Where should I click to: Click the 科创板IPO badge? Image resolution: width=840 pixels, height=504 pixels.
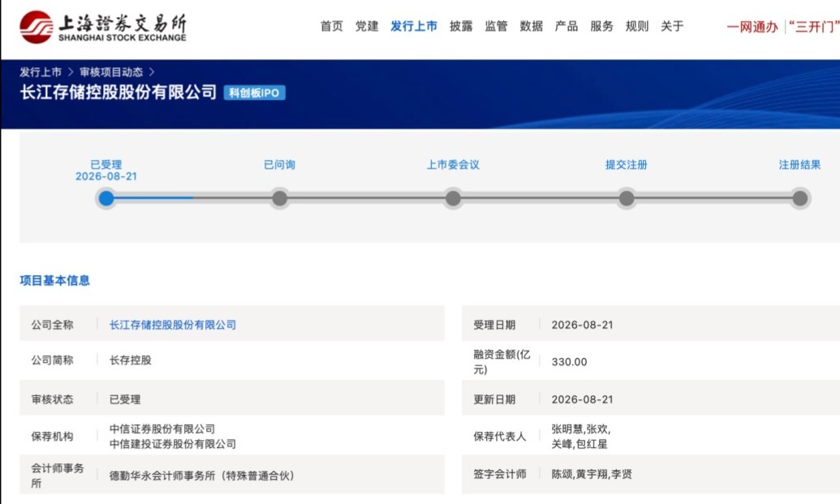(x=255, y=93)
